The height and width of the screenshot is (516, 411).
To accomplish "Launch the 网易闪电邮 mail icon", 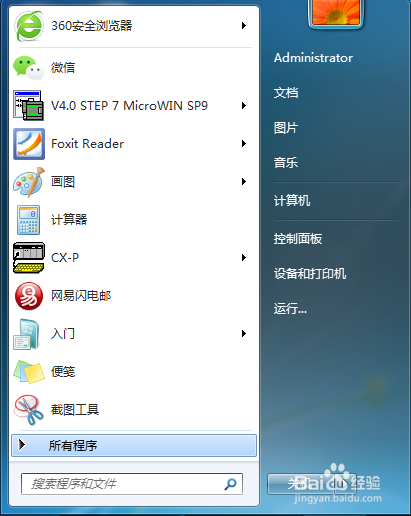I will tap(29, 296).
